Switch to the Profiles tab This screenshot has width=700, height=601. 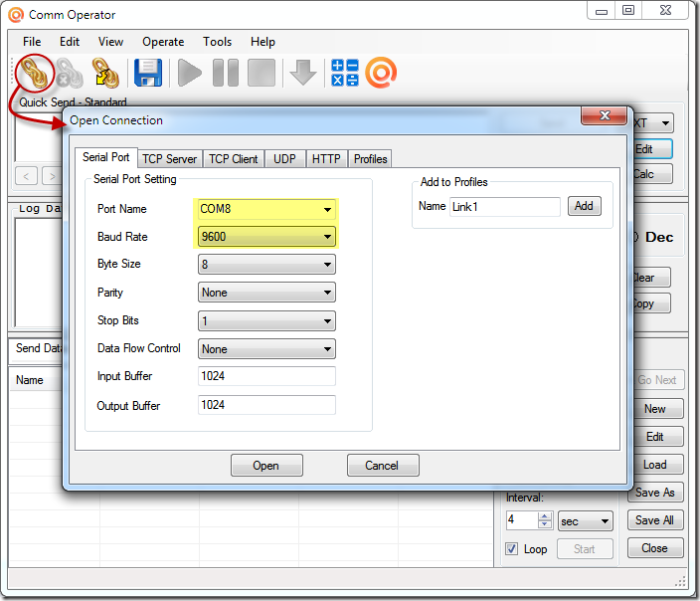click(370, 159)
